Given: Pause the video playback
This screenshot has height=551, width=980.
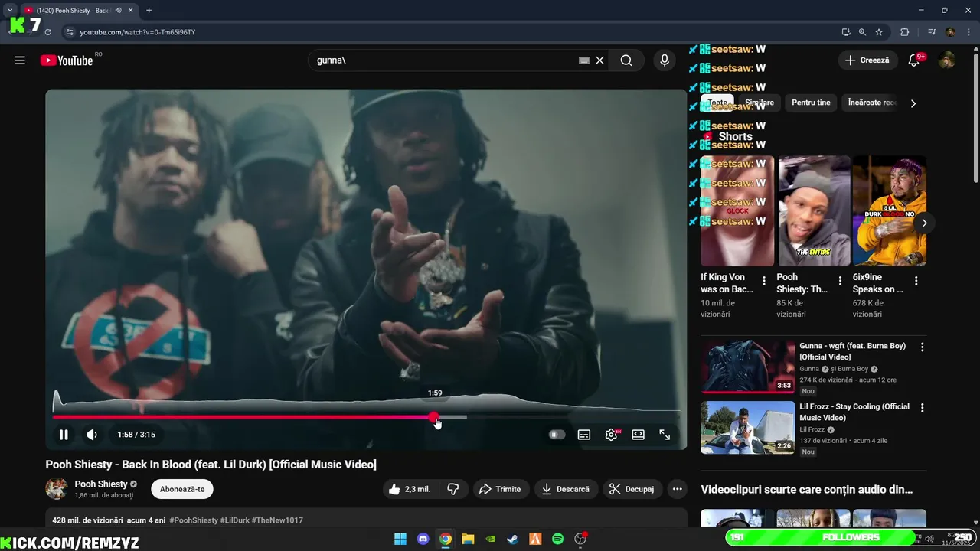Looking at the screenshot, I should 64,435.
